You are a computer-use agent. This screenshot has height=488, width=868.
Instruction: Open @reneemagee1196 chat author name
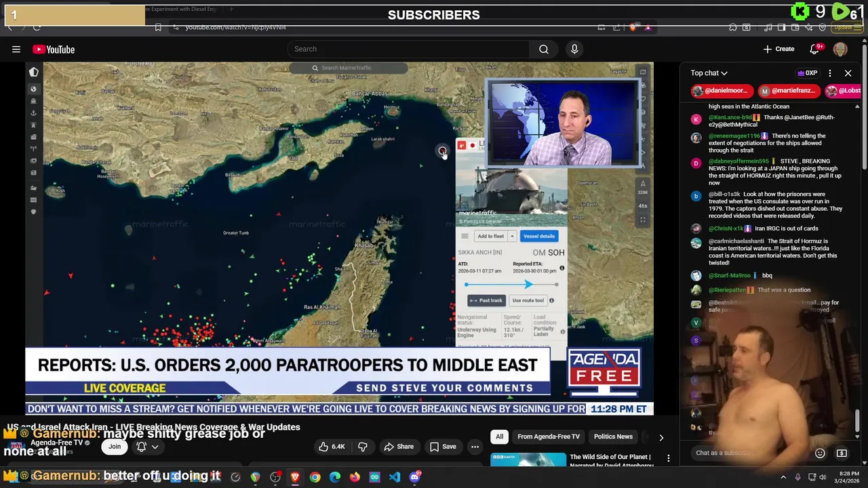pos(734,136)
